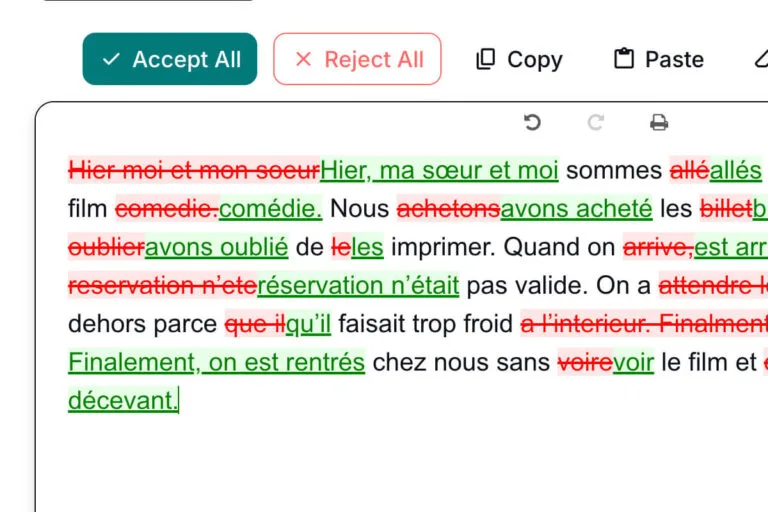
Task: Click the struck-through word "achetons"
Action: [448, 209]
